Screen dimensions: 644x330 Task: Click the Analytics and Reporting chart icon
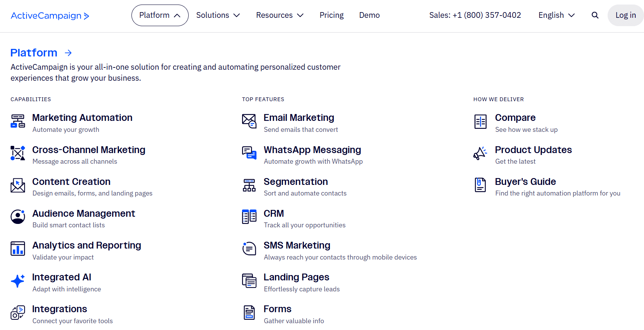(18, 249)
